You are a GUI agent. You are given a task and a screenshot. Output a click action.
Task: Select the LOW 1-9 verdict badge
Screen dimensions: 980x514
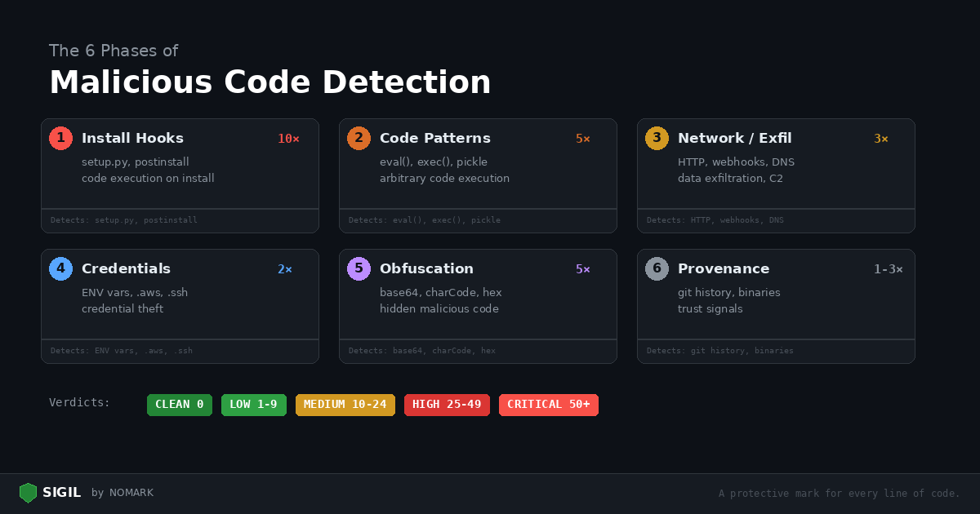click(253, 405)
